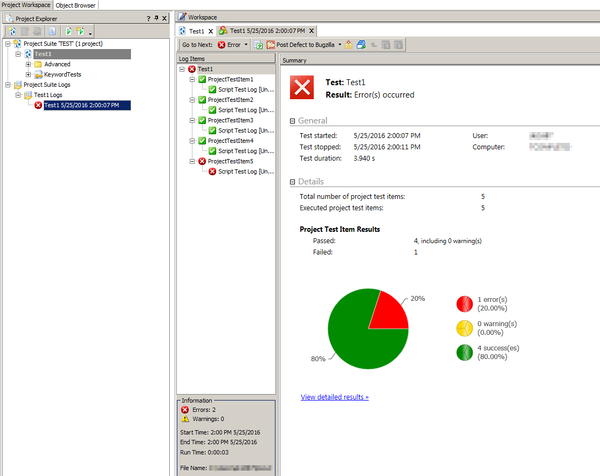Expand the Advanced folder node
The image size is (600, 476).
coord(28,64)
